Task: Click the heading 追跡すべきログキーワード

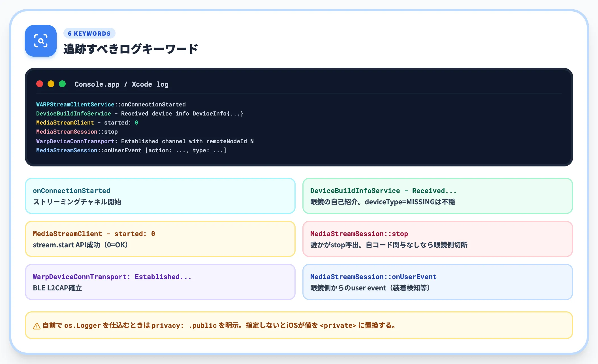Action: pyautogui.click(x=131, y=49)
